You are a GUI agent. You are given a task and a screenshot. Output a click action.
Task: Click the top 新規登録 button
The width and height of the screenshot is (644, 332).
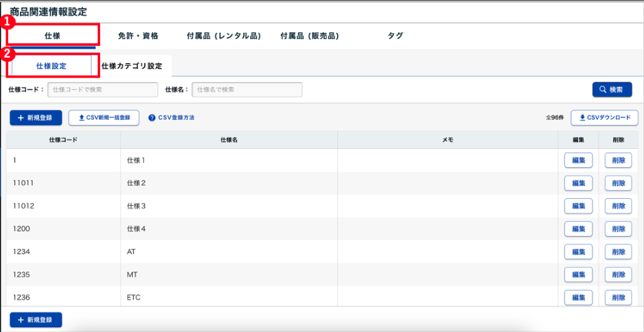(36, 118)
